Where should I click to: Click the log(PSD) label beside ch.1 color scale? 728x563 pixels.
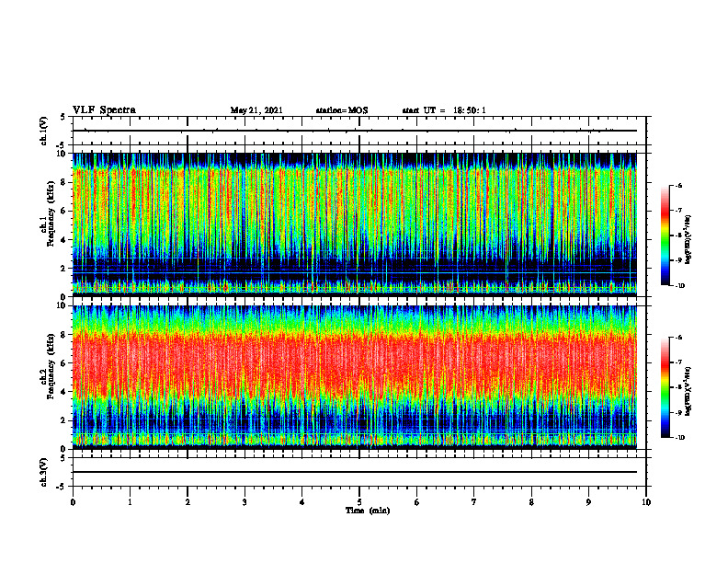click(x=688, y=239)
